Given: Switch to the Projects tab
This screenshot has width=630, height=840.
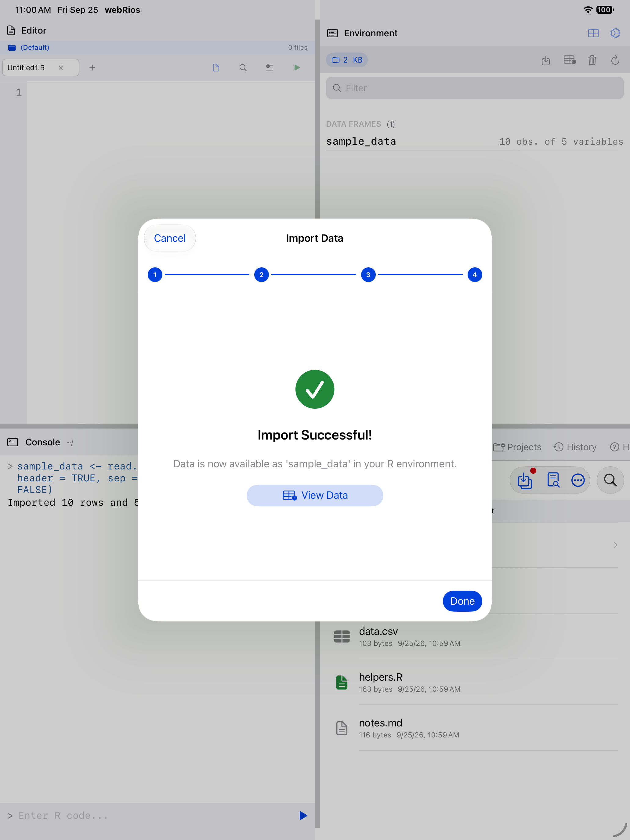Looking at the screenshot, I should [517, 447].
